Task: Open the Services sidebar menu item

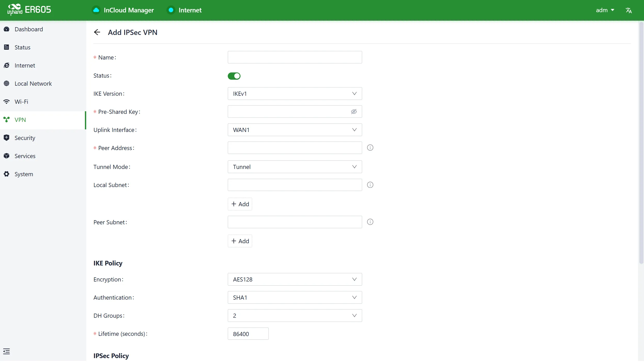Action: point(43,156)
